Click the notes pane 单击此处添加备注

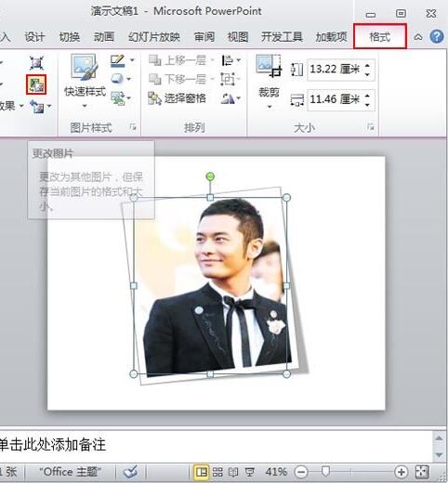click(x=216, y=445)
